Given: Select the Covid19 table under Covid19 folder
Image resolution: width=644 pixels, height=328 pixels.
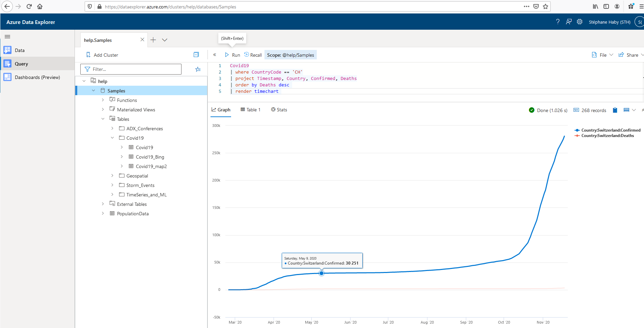Looking at the screenshot, I should [x=144, y=147].
